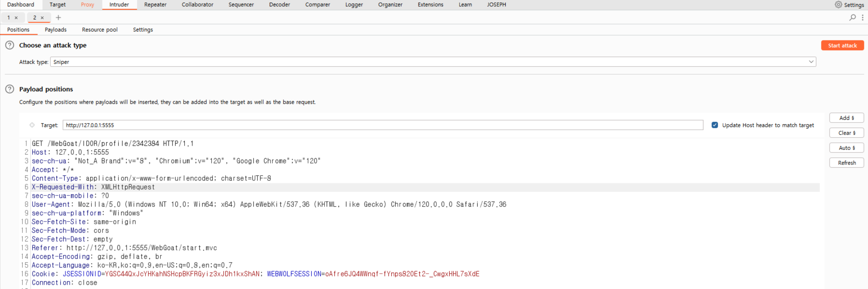868x289 pixels.
Task: Open the Sequencer tab
Action: click(241, 5)
